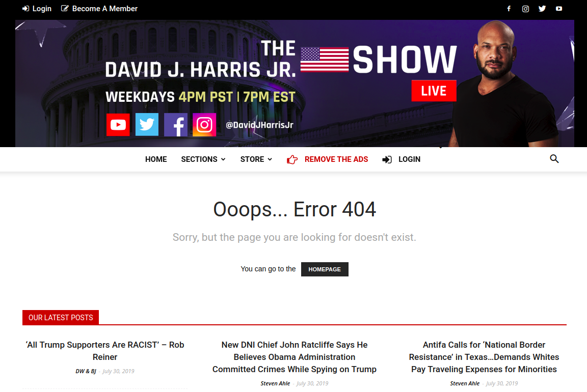Click the OUR LATEST POSTS heading tab
This screenshot has height=392, width=587.
(x=61, y=318)
